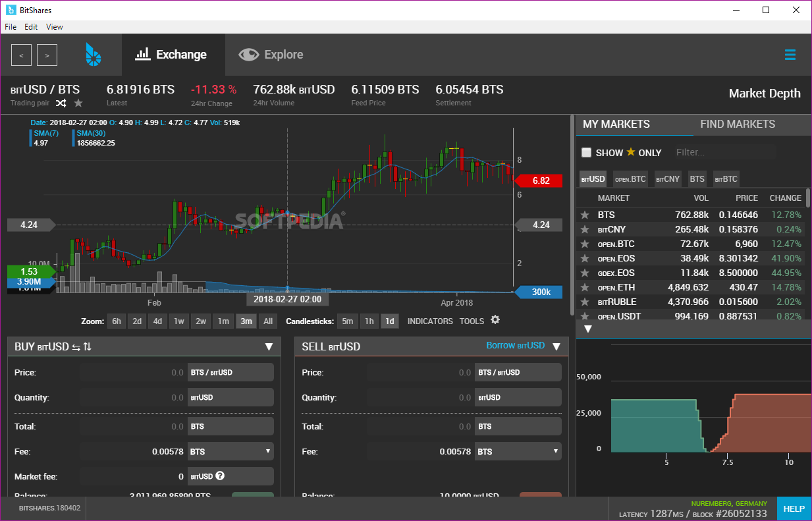812x521 pixels.
Task: Set candlesticks interval to 5m
Action: click(347, 321)
